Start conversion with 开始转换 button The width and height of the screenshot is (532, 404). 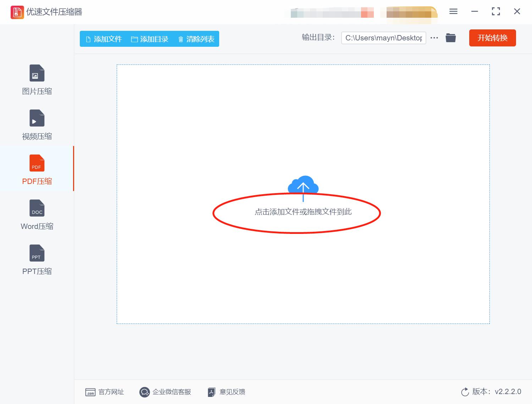point(492,38)
